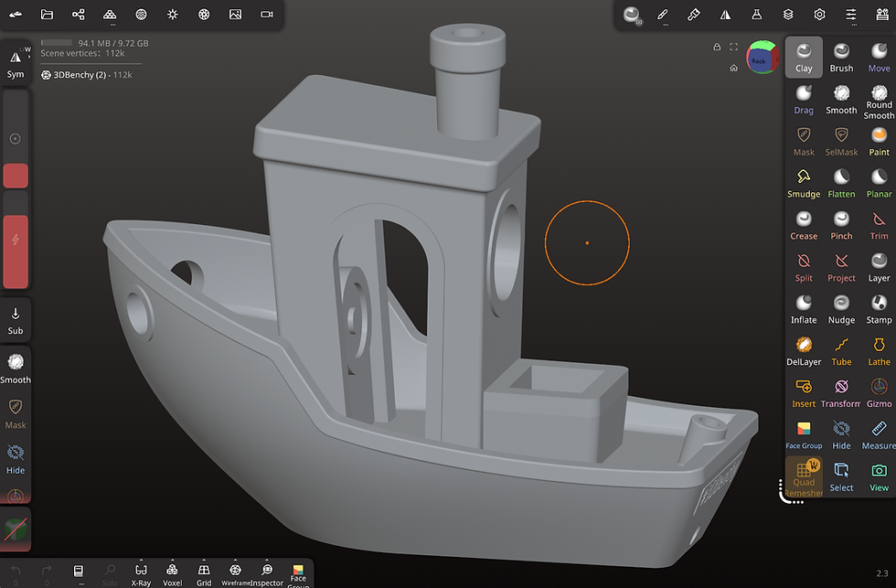The height and width of the screenshot is (588, 896).
Task: Select the Nudge tool
Action: tap(841, 309)
